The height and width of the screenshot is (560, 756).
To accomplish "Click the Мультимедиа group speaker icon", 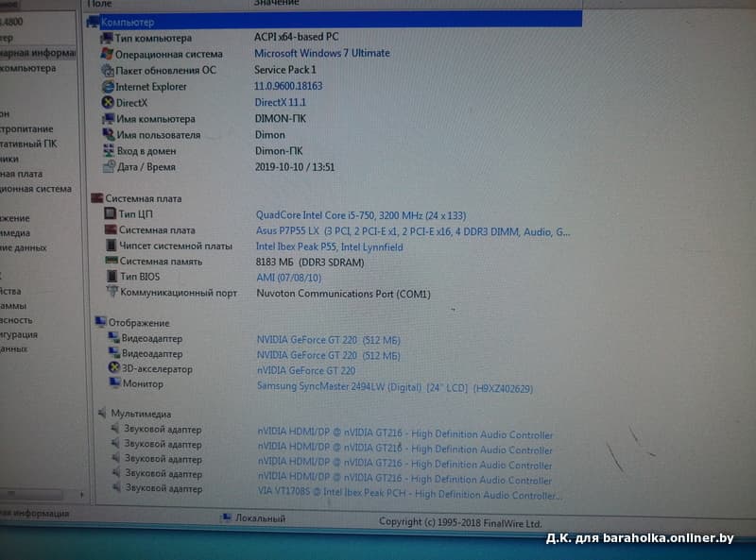I will 103,413.
